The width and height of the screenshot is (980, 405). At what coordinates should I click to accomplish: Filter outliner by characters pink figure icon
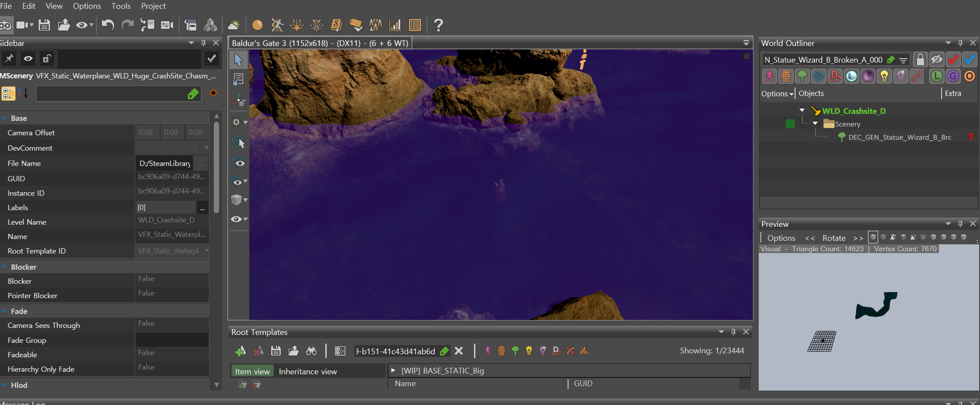769,76
